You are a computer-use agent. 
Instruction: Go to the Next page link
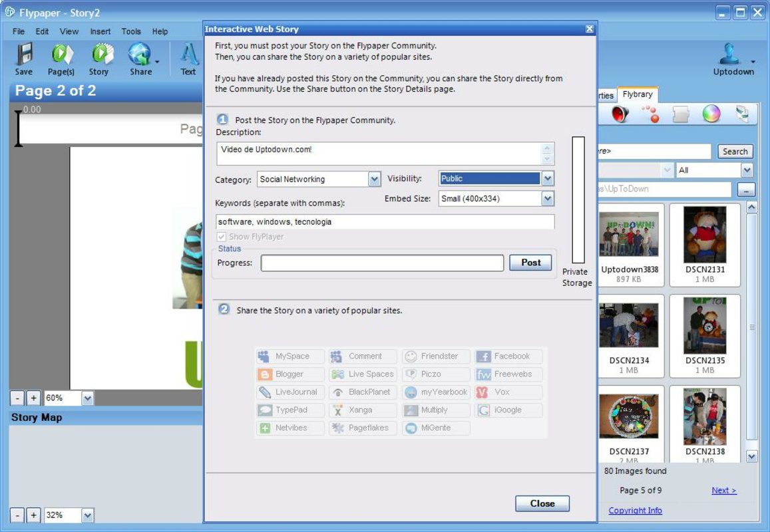724,490
